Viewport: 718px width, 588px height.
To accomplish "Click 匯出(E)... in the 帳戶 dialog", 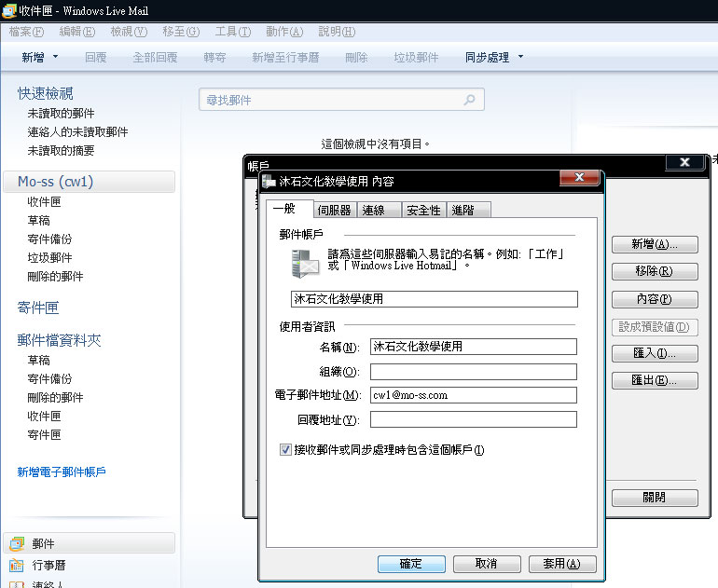I will pyautogui.click(x=655, y=380).
